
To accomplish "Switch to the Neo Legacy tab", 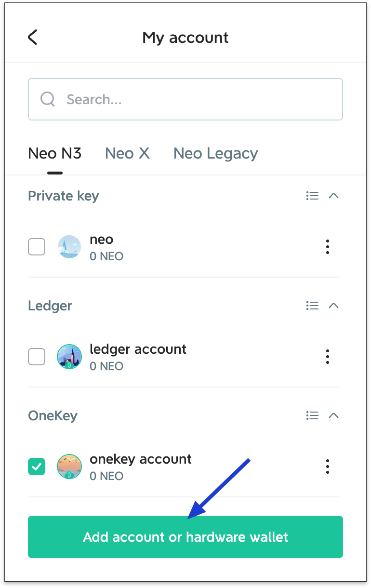I will pyautogui.click(x=215, y=153).
